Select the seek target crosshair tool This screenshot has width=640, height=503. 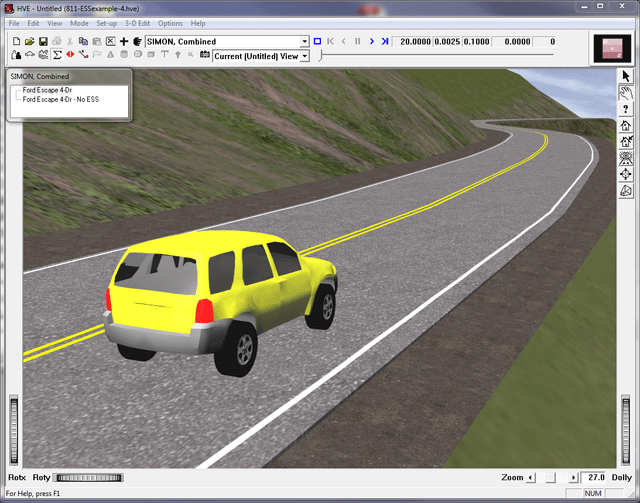pos(625,174)
